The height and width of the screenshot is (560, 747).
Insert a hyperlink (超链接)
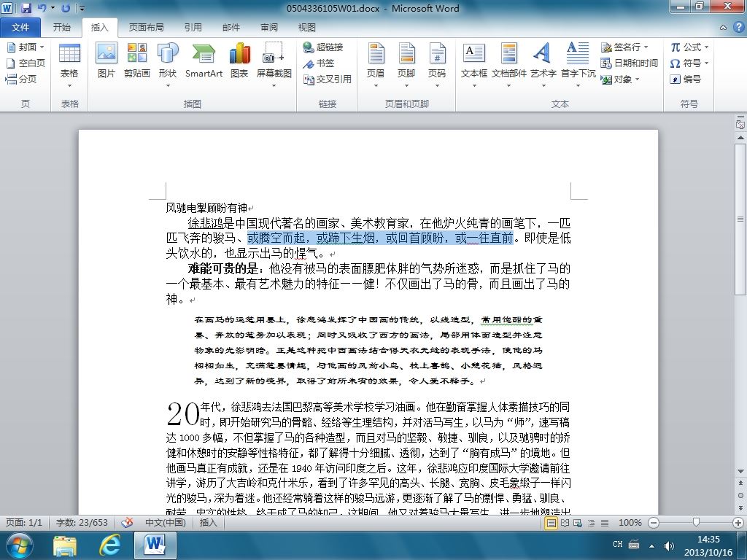tap(323, 47)
